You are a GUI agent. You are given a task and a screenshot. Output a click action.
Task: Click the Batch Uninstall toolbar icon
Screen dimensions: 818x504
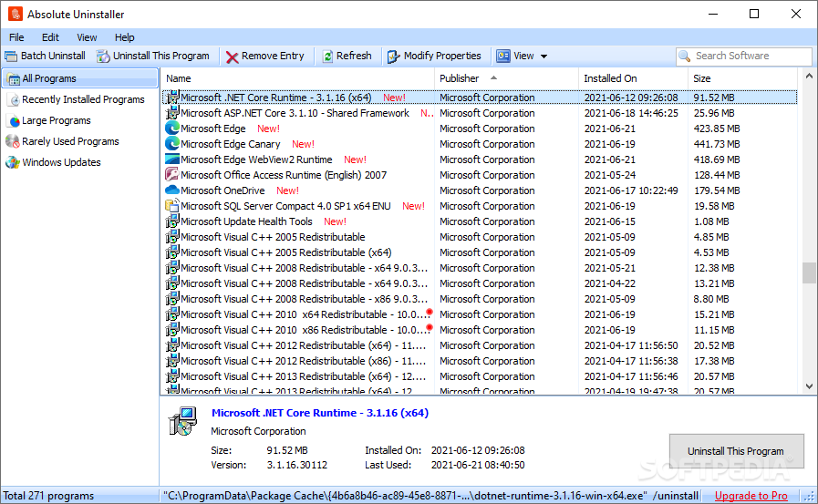click(11, 56)
